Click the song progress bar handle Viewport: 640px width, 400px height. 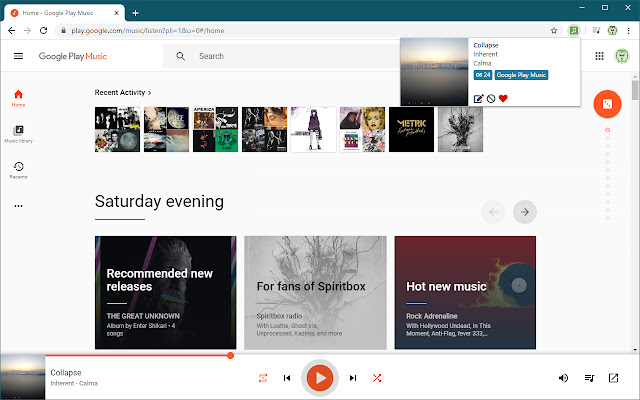tap(231, 355)
